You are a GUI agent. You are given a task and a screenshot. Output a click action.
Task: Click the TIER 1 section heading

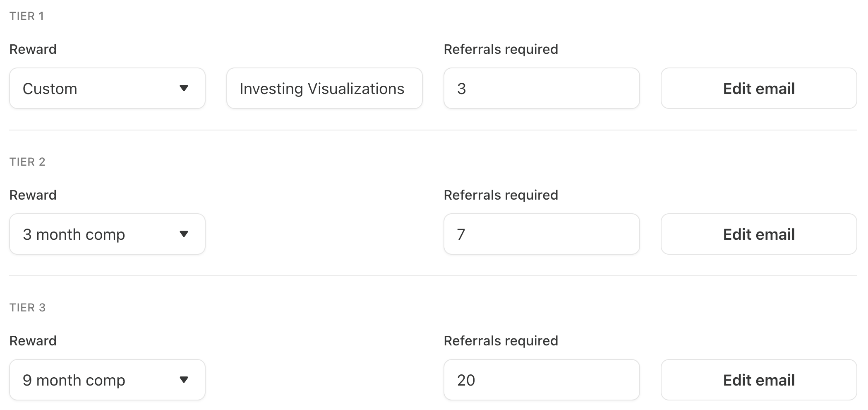click(27, 16)
